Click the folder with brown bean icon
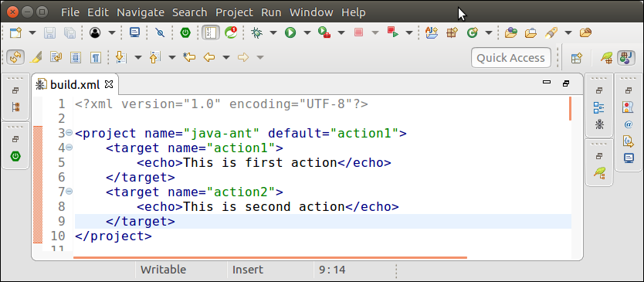Screen dimensions: 644x282 pos(585,32)
